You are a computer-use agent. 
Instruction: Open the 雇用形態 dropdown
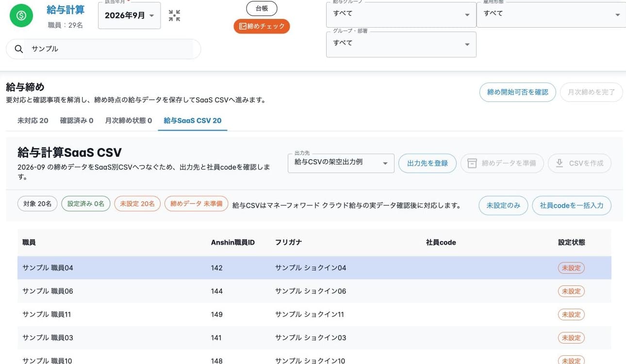pos(551,14)
